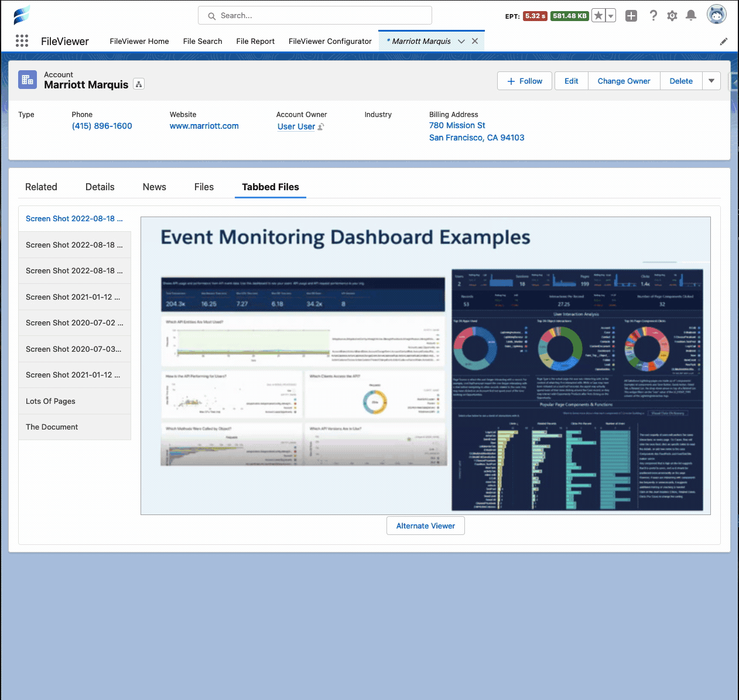Screen dimensions: 739x700
Task: Select the Screen Shot 2020-07-03 file tab
Action: click(74, 349)
